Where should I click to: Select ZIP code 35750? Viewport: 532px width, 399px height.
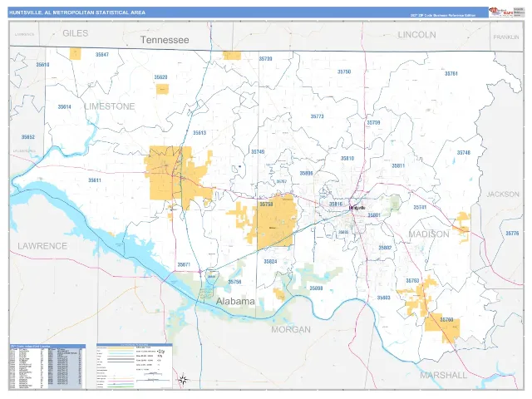click(x=344, y=72)
